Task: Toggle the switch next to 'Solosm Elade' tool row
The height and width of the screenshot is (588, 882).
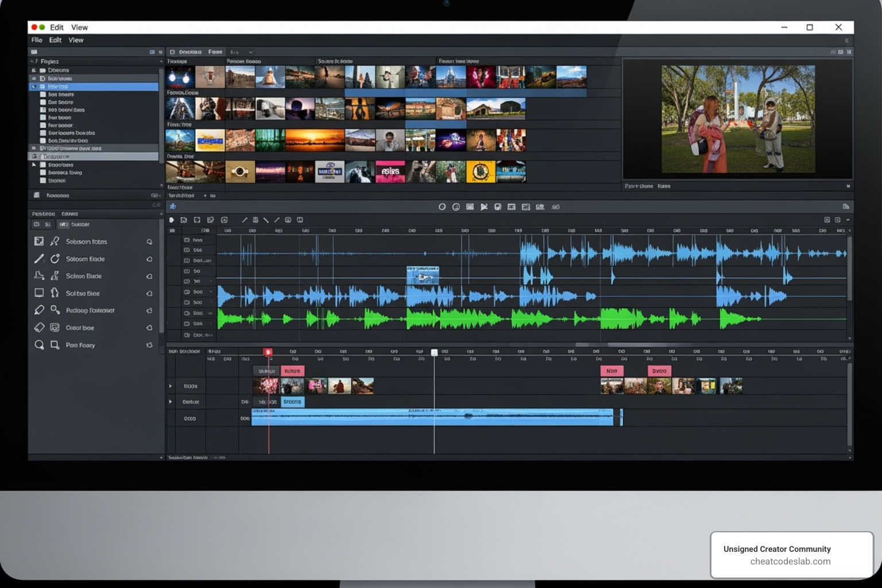Action: coord(149,258)
